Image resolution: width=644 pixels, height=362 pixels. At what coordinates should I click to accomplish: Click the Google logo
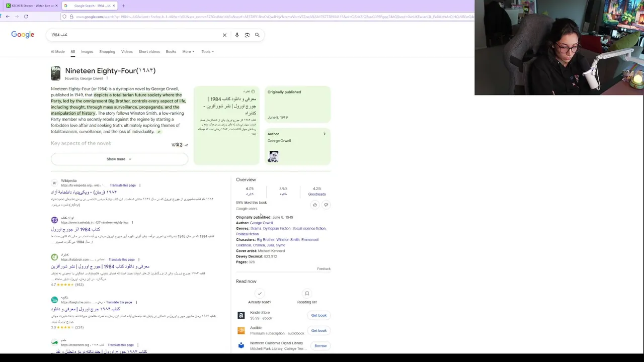(x=23, y=35)
